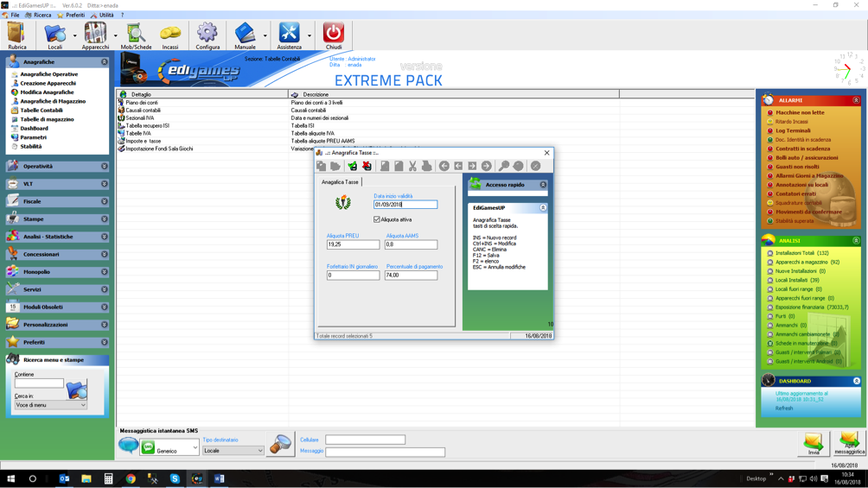868x488 pixels.
Task: Open Creazione Apparecchi in the sidebar
Action: (x=48, y=83)
